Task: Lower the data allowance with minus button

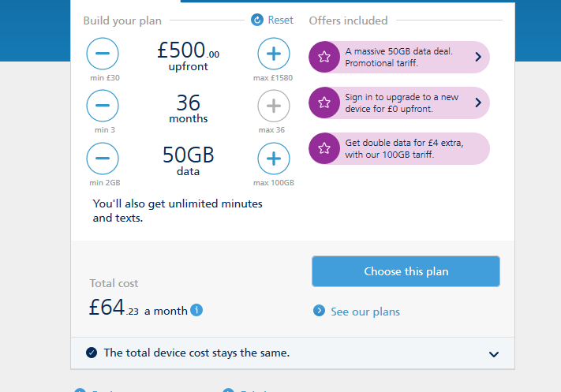Action: click(x=103, y=159)
